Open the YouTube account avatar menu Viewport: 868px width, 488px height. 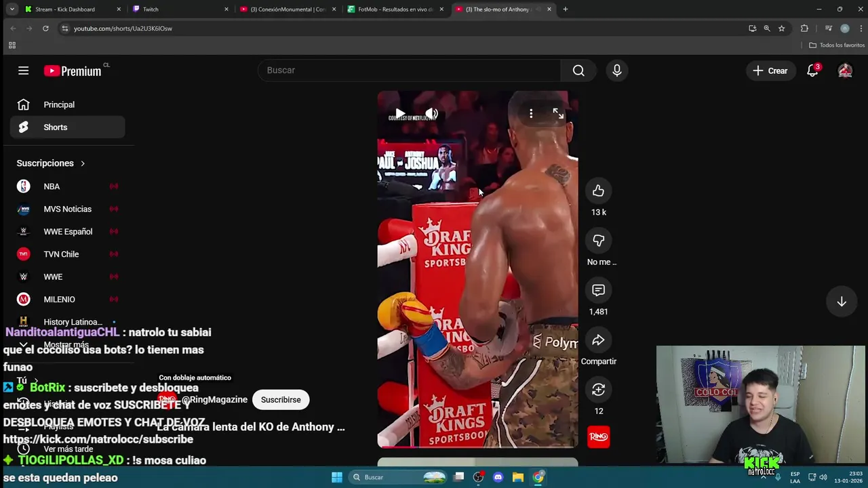point(845,70)
